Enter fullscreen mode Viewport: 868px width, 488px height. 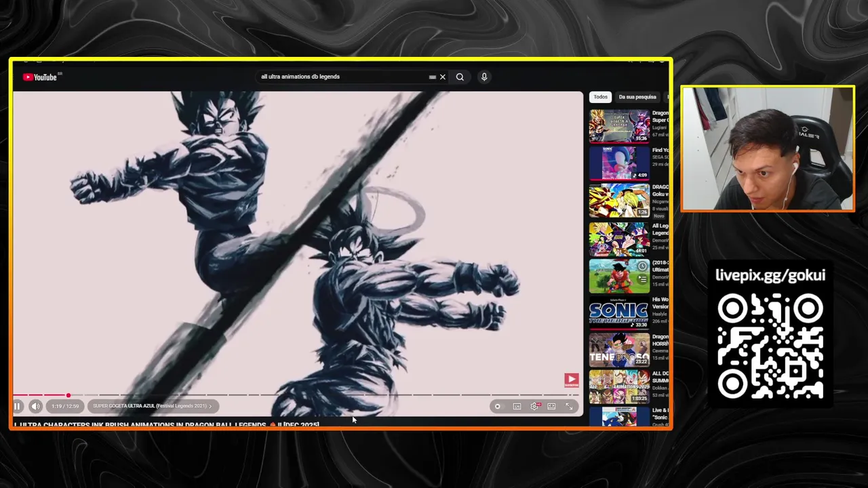point(569,407)
